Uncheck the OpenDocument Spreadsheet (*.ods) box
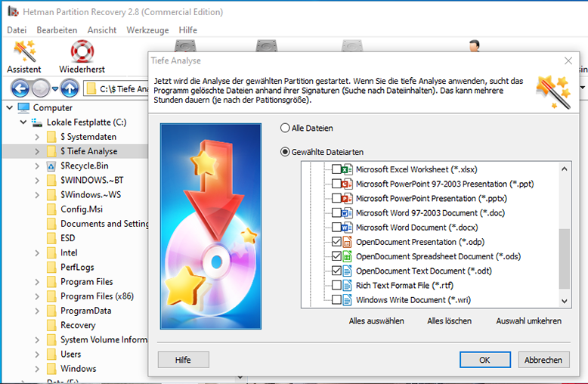588x384 pixels. [336, 256]
